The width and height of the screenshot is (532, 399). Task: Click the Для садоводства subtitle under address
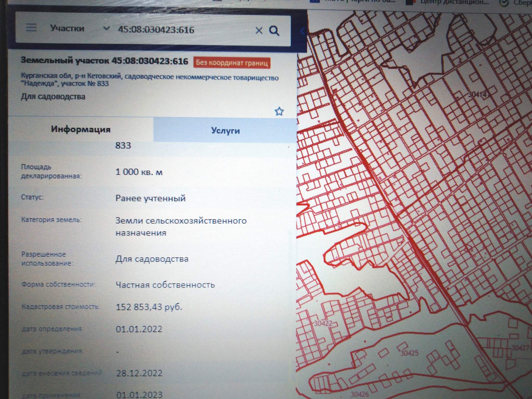[53, 97]
